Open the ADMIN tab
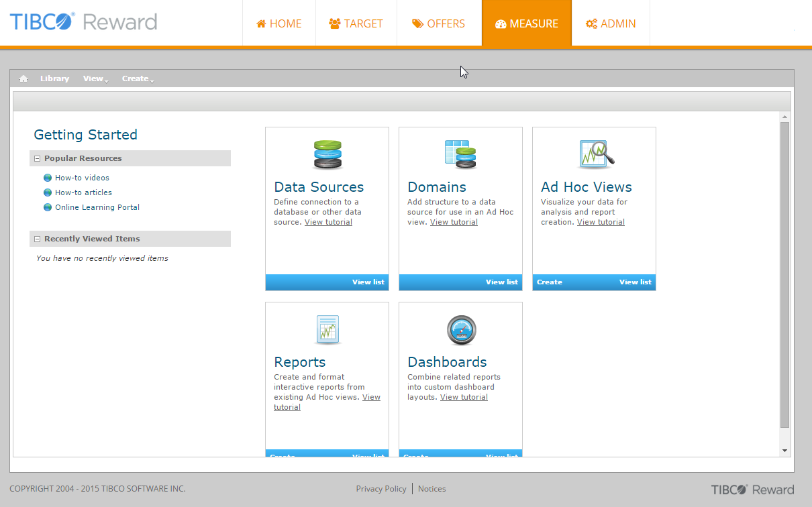Viewport: 812px width, 507px height. coord(610,23)
